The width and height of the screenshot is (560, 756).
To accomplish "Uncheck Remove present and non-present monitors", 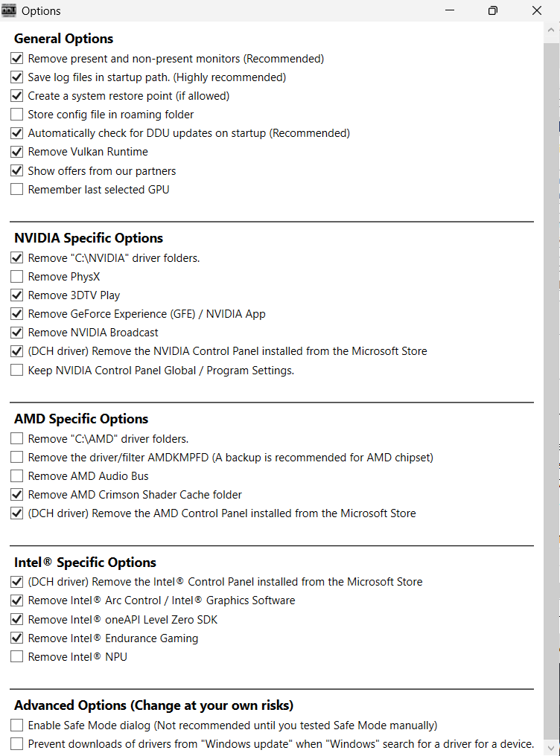I will (17, 58).
